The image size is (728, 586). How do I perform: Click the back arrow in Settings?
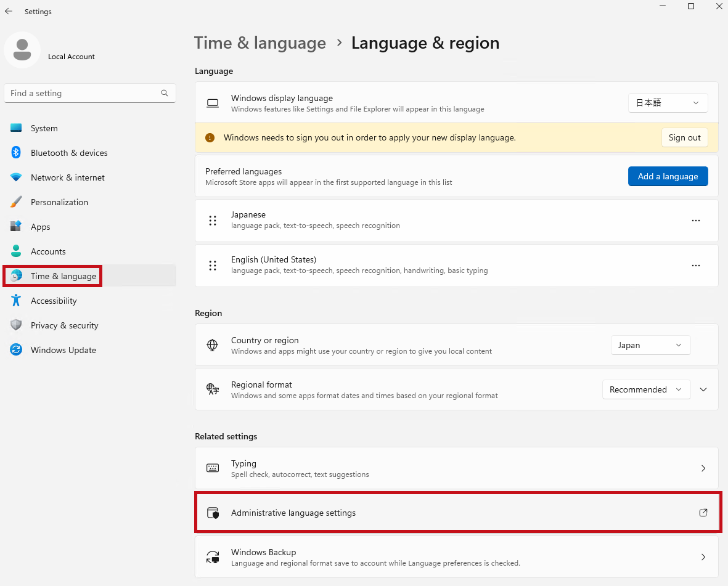(x=9, y=11)
